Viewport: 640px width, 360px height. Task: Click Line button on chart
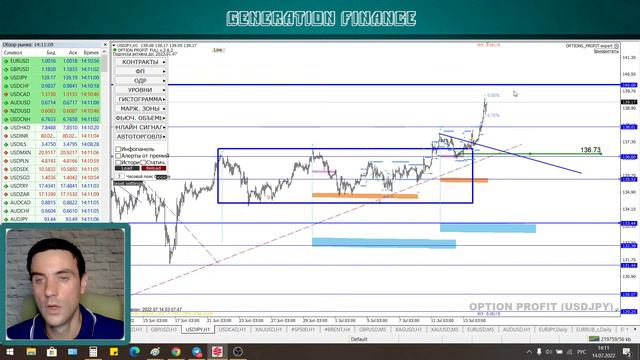coord(218,50)
